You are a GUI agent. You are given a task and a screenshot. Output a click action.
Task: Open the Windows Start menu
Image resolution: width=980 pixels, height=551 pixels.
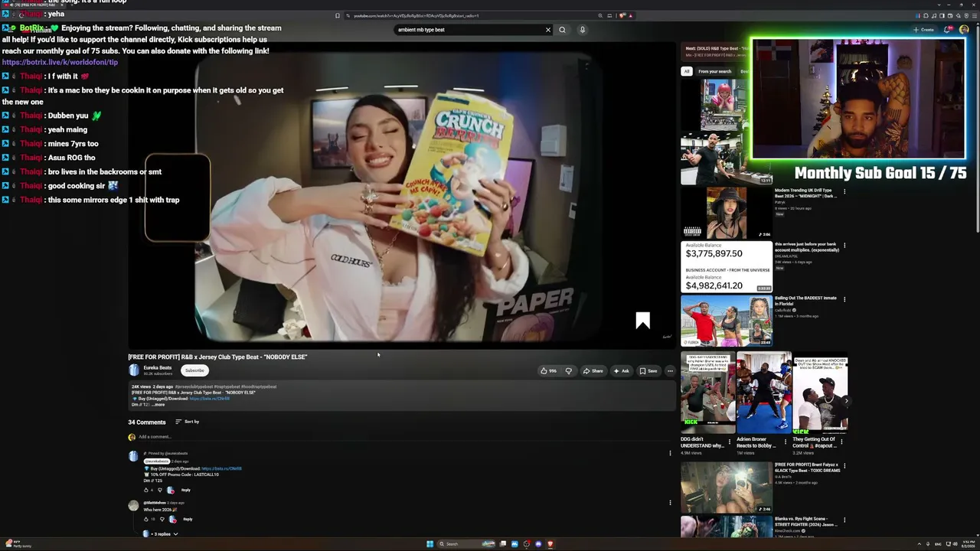point(430,544)
